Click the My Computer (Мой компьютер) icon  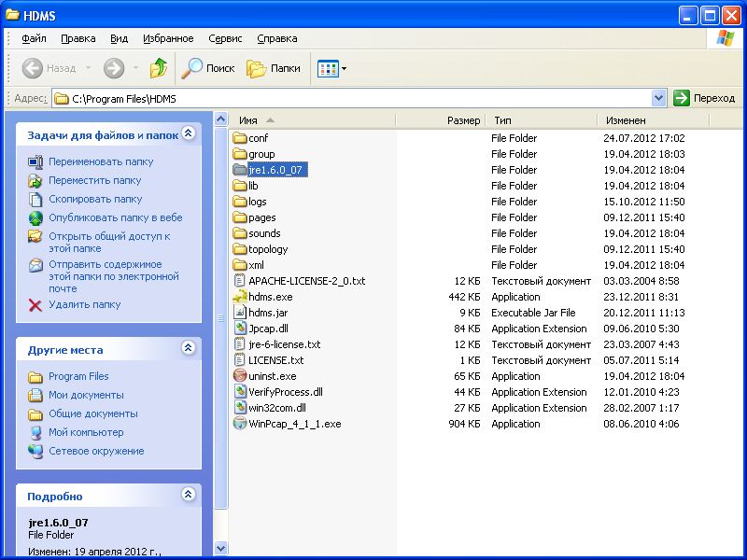(x=35, y=432)
